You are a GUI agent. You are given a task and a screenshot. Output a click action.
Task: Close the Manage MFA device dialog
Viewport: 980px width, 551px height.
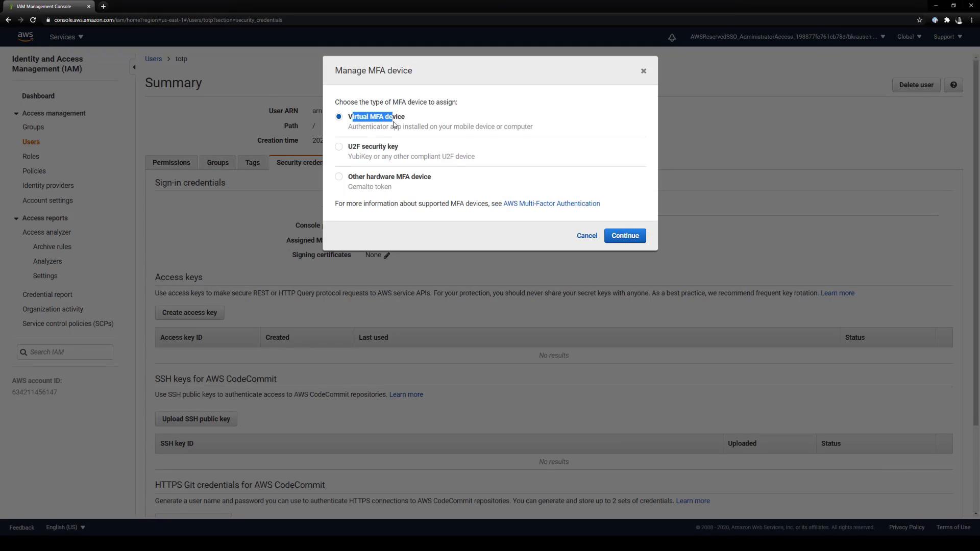pyautogui.click(x=643, y=71)
